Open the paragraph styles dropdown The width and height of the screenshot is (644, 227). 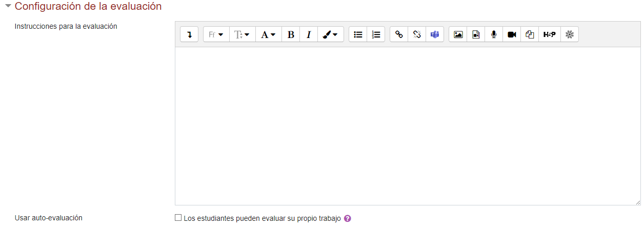pos(216,34)
